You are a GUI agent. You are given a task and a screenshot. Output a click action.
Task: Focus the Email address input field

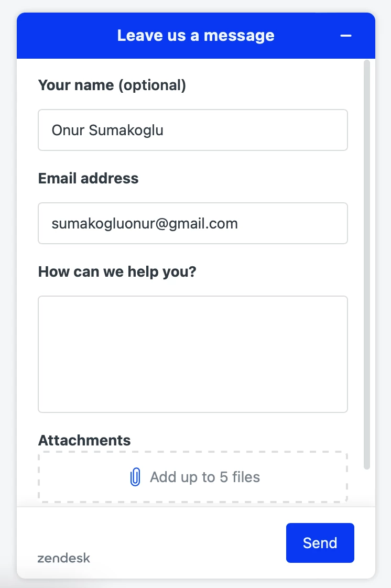(193, 223)
